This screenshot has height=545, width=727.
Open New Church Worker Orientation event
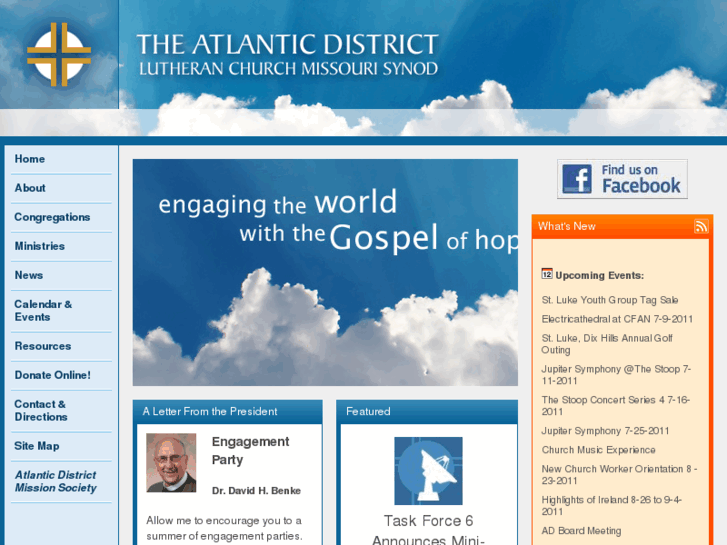click(x=619, y=475)
